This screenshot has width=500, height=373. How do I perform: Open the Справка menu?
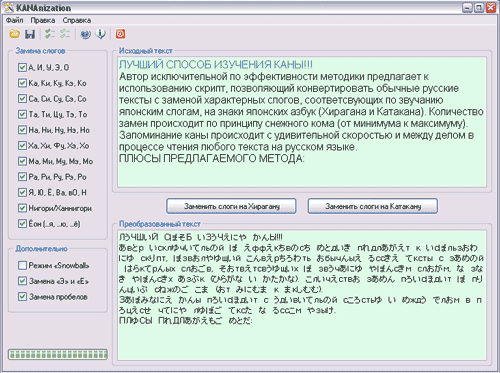point(77,20)
